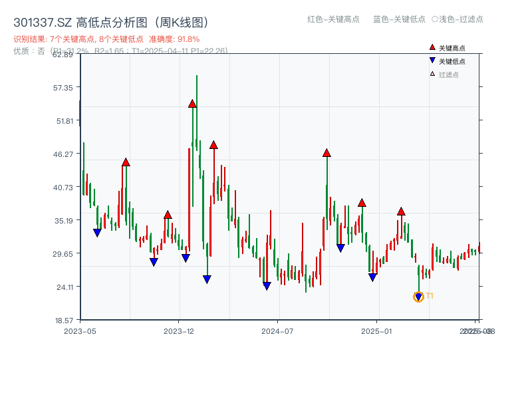Click the red high-point marker at the highest peak

192,103
